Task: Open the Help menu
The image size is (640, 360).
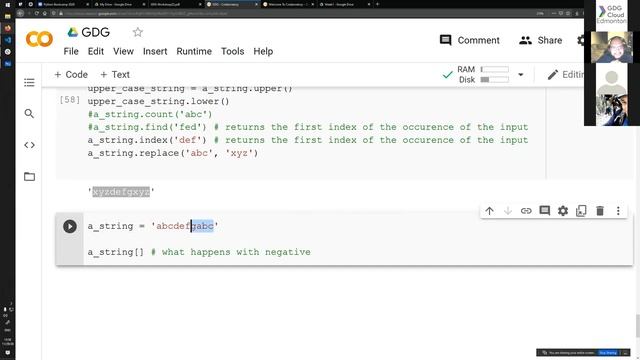Action: pyautogui.click(x=263, y=51)
